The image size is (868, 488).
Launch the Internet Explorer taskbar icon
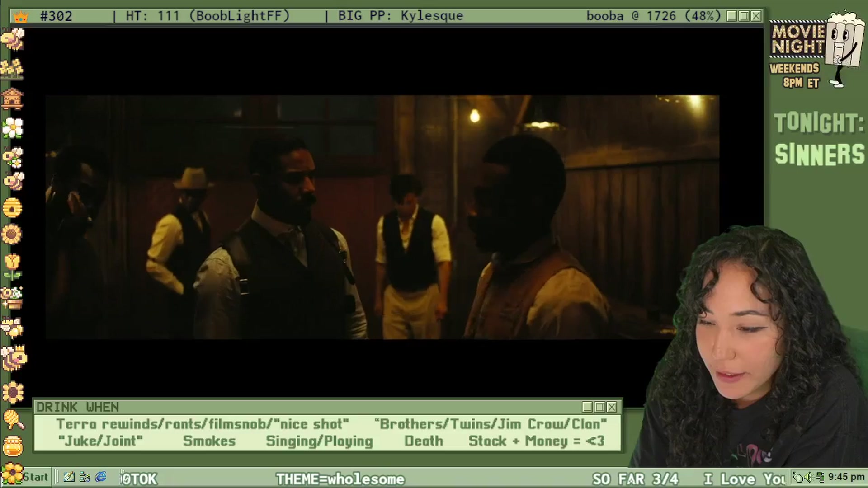click(x=100, y=477)
